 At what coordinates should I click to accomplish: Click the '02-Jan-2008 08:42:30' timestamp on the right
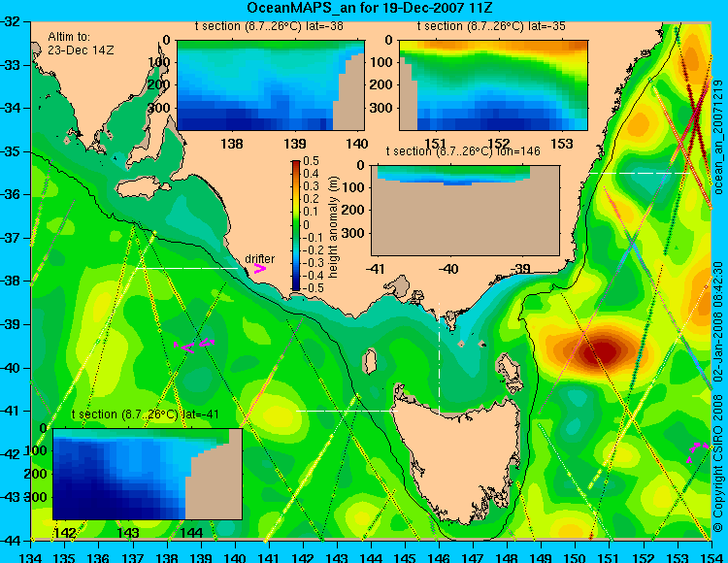click(x=718, y=321)
